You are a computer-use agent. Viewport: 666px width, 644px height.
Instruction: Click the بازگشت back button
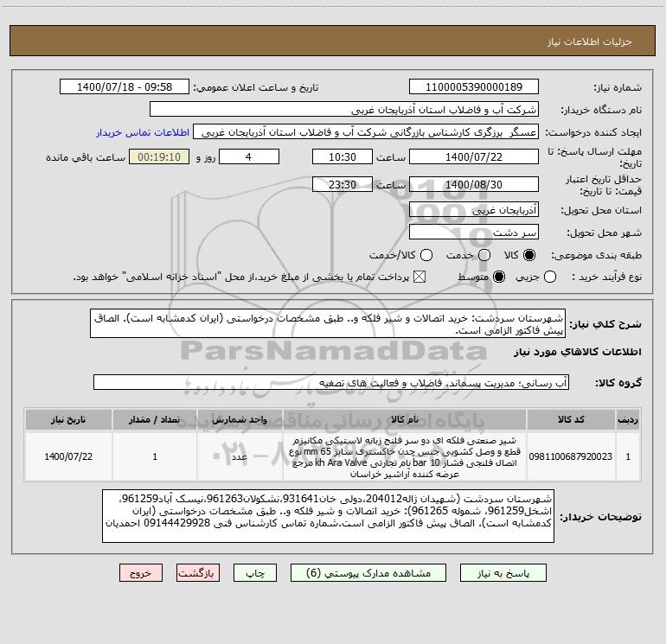point(198,573)
